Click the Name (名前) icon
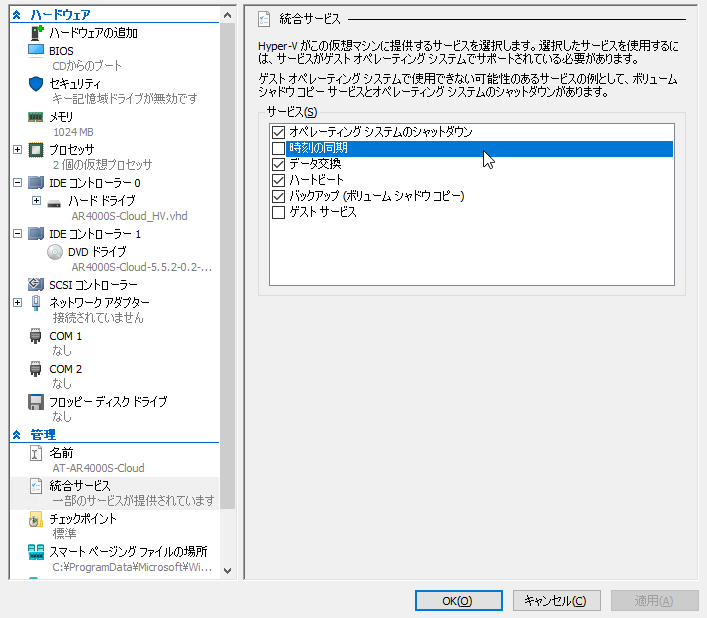 (36, 453)
